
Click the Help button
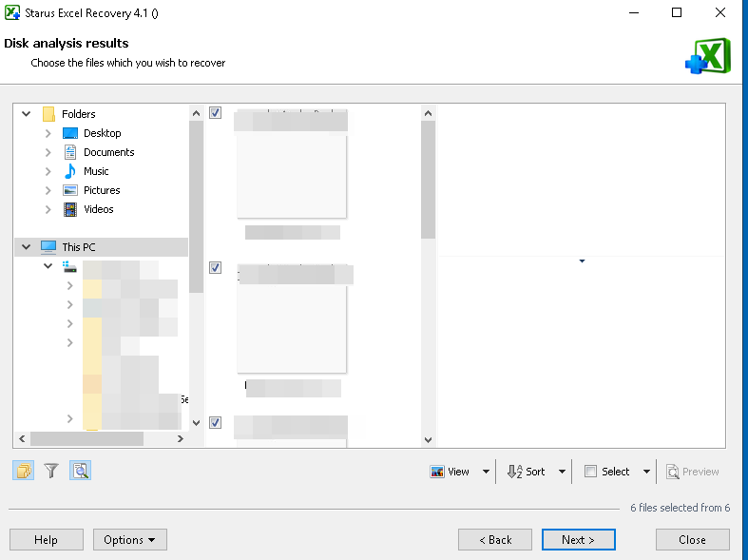(x=47, y=540)
